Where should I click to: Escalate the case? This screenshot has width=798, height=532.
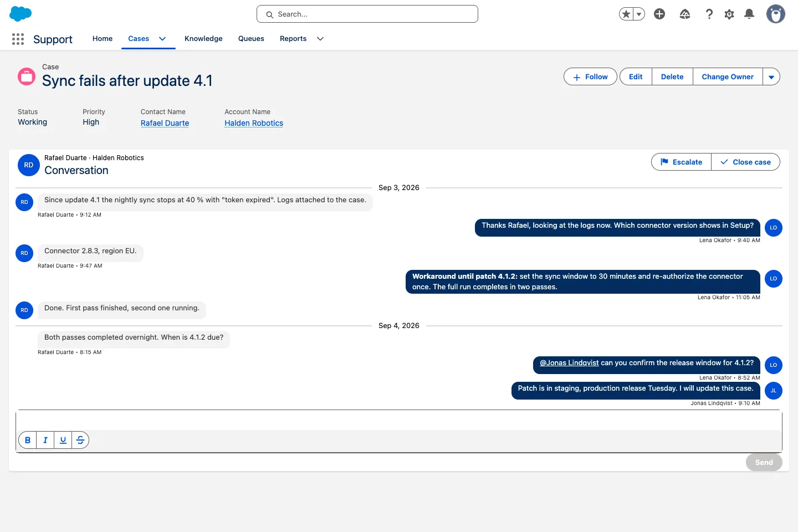681,162
